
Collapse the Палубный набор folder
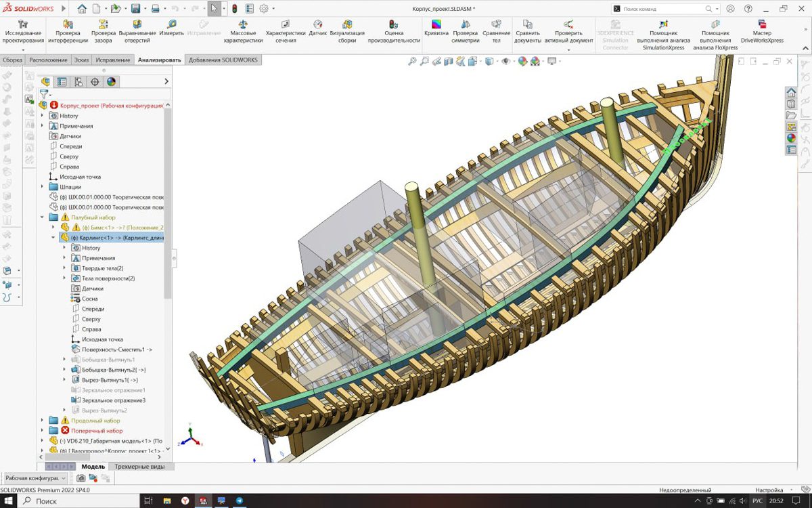tap(42, 217)
